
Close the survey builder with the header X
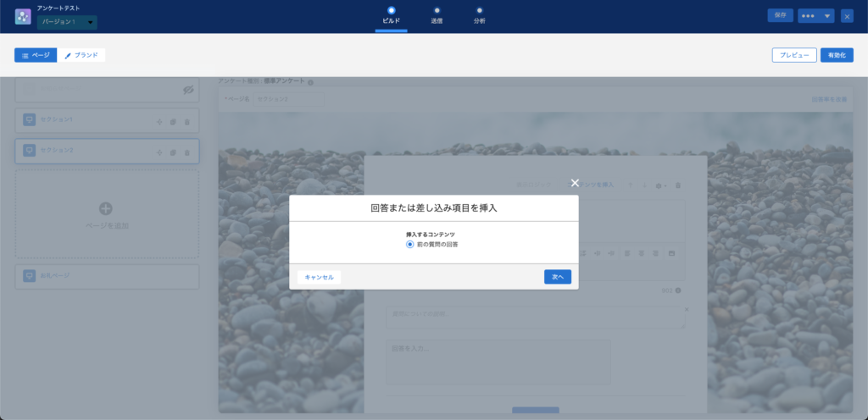tap(847, 16)
